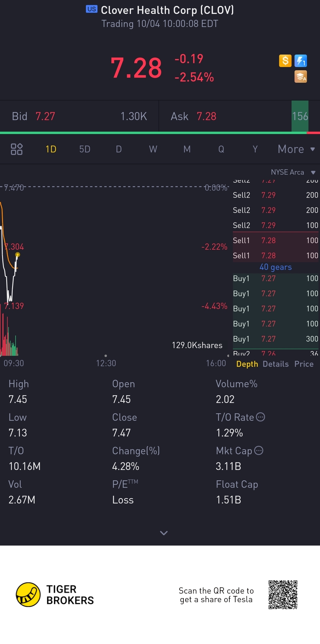Tap the Tiger Brokers logo
The height and width of the screenshot is (644, 320).
coord(55,594)
